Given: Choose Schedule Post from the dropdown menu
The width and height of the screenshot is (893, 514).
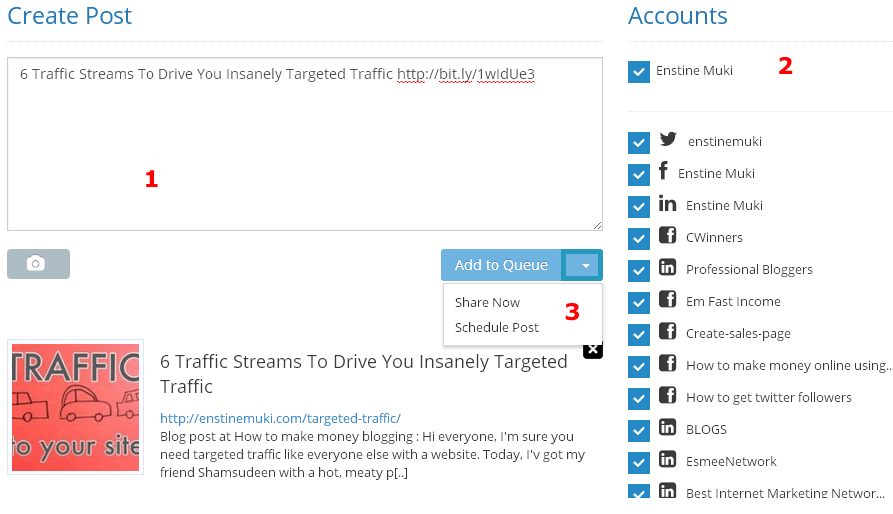Looking at the screenshot, I should 497,327.
